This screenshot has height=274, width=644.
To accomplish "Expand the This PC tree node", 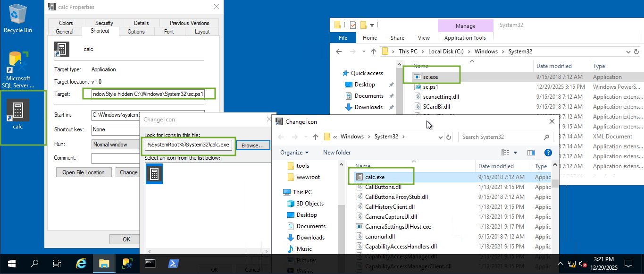I will point(278,192).
